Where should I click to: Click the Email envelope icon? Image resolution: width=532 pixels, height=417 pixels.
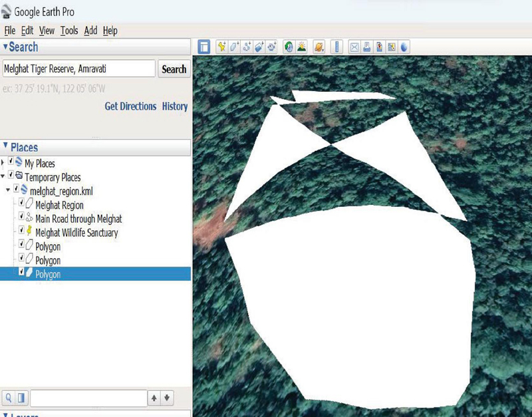(354, 47)
